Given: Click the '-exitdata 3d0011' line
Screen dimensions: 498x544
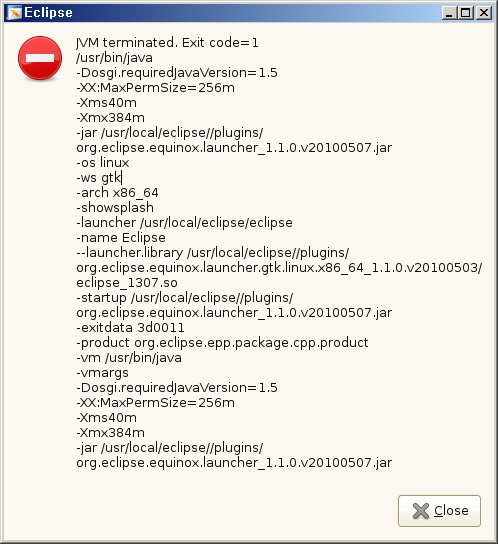Looking at the screenshot, I should 130,328.
